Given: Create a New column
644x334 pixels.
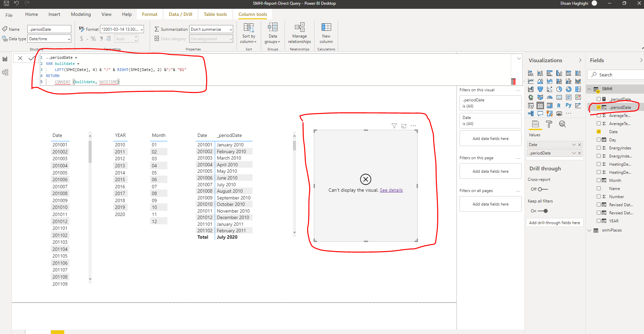Looking at the screenshot, I should point(326,33).
